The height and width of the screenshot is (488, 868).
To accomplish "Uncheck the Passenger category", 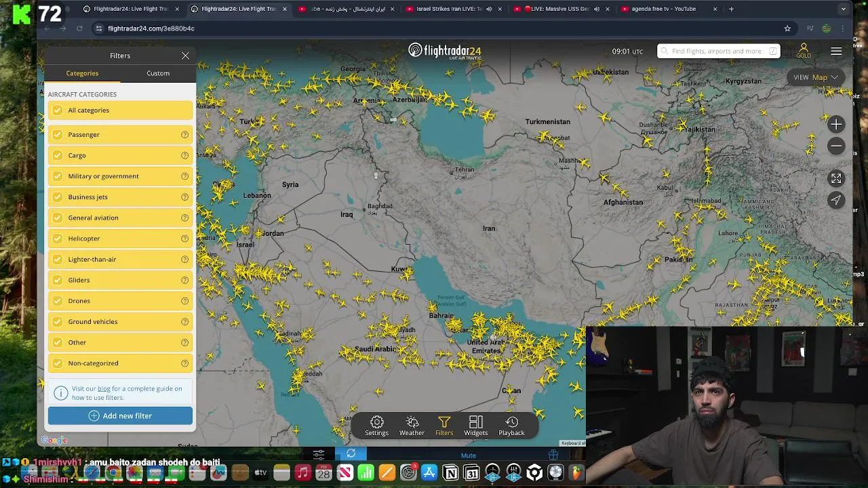I will point(58,135).
